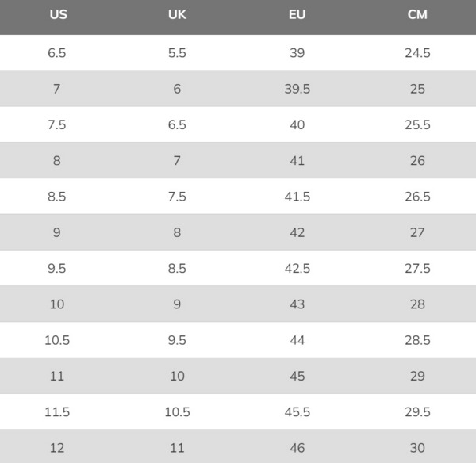Select US size 12 cell
The height and width of the screenshot is (463, 476).
(x=57, y=448)
